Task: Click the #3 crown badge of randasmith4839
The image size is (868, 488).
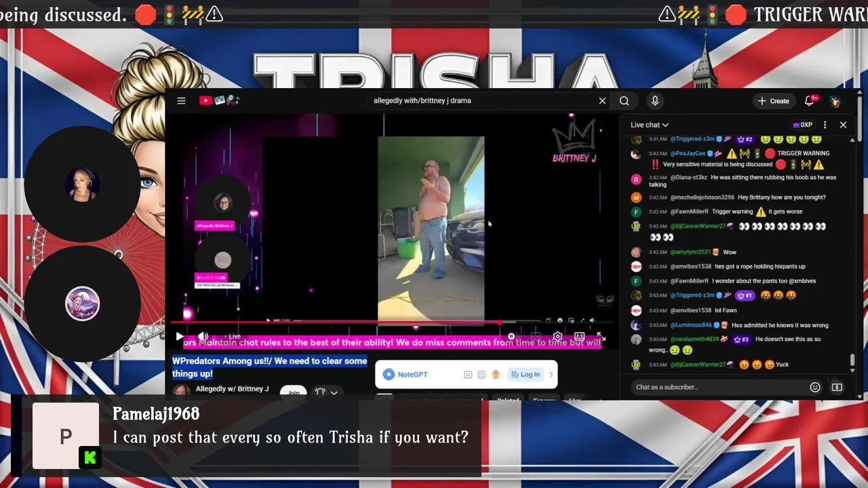Action: pyautogui.click(x=741, y=340)
